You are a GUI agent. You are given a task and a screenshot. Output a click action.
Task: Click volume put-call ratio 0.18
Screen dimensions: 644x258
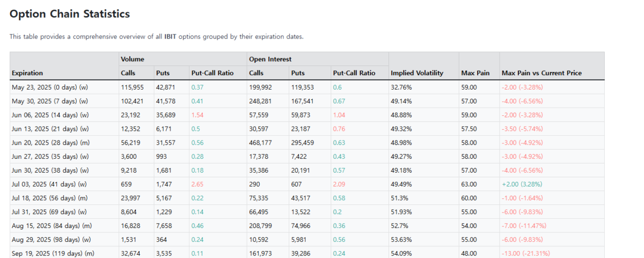pyautogui.click(x=197, y=171)
